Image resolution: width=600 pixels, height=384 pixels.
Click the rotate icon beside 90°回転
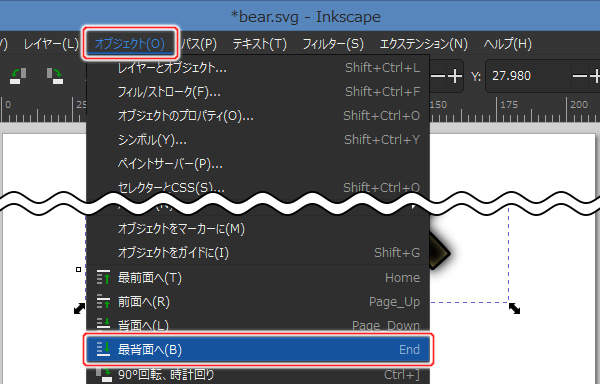(104, 375)
